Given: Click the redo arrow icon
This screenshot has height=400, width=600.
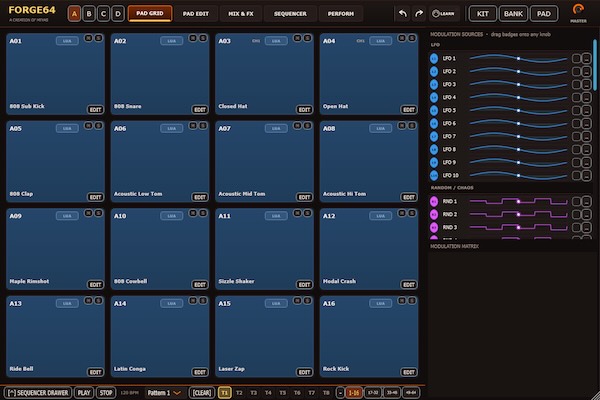Looking at the screenshot, I should [419, 14].
